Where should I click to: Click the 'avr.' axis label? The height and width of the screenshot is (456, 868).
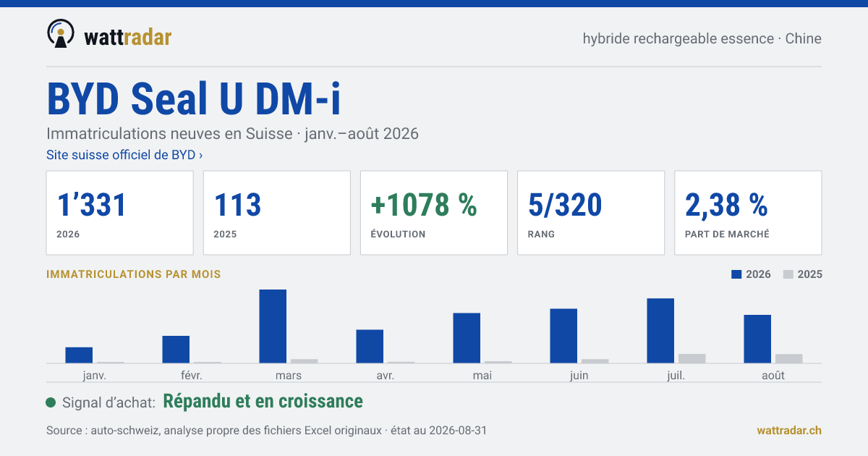pyautogui.click(x=386, y=375)
